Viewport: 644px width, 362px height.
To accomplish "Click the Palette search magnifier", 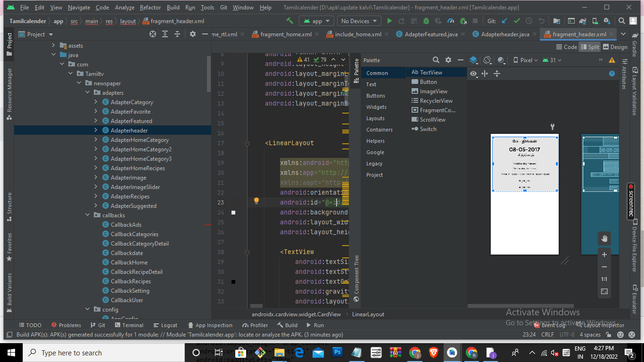I will 436,60.
